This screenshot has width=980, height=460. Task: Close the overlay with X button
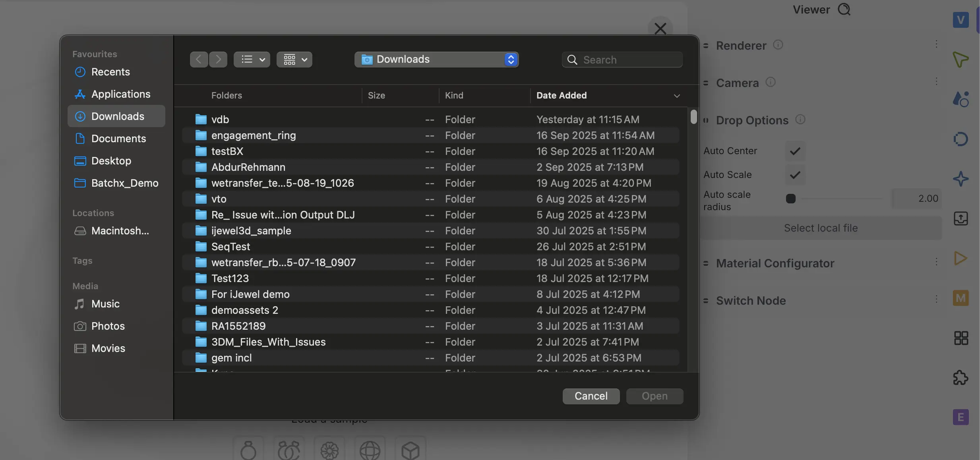[660, 28]
